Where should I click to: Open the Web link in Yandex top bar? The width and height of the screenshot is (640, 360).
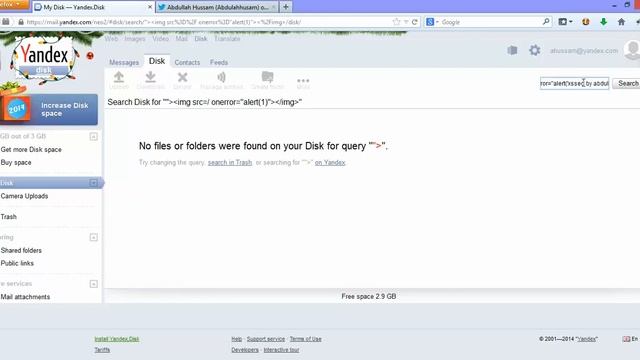[111, 39]
